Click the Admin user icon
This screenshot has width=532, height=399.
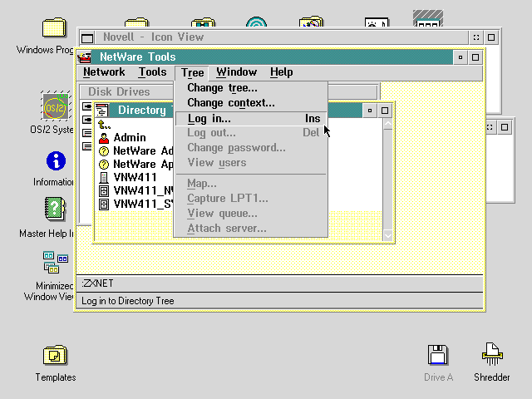104,138
